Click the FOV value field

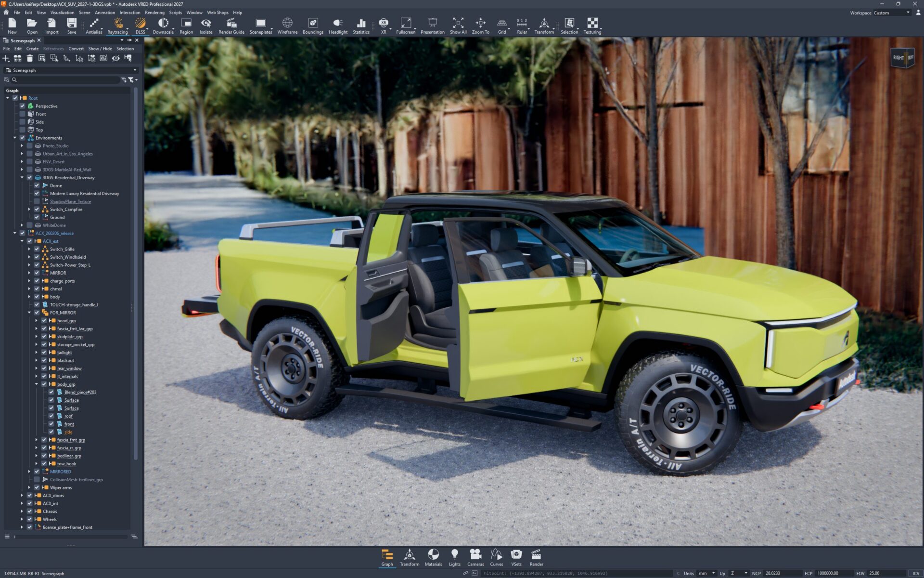pyautogui.click(x=887, y=573)
